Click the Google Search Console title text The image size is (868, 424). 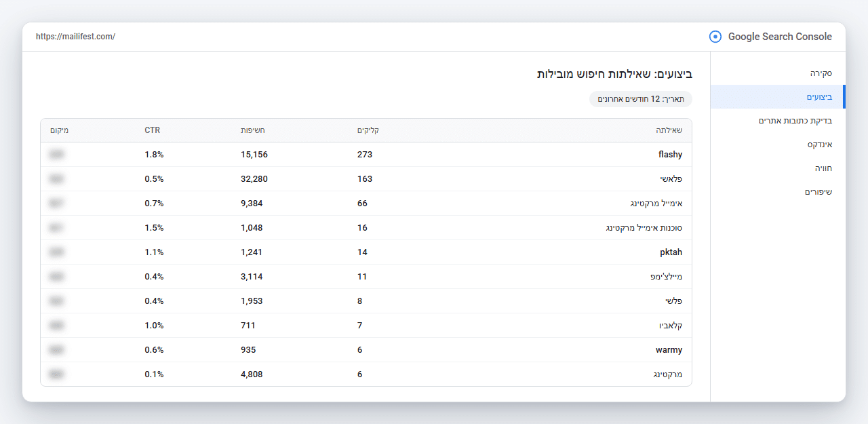[x=780, y=37]
